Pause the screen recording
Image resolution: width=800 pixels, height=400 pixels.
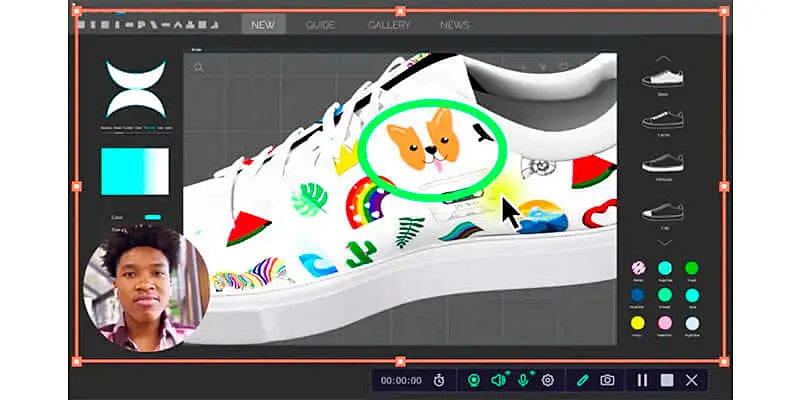click(x=642, y=380)
